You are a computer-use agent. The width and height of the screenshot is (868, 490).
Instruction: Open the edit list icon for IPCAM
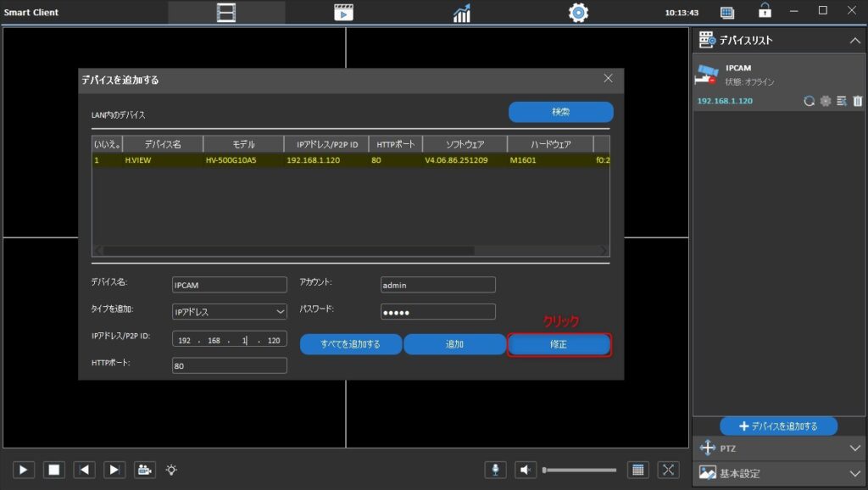pyautogui.click(x=841, y=101)
